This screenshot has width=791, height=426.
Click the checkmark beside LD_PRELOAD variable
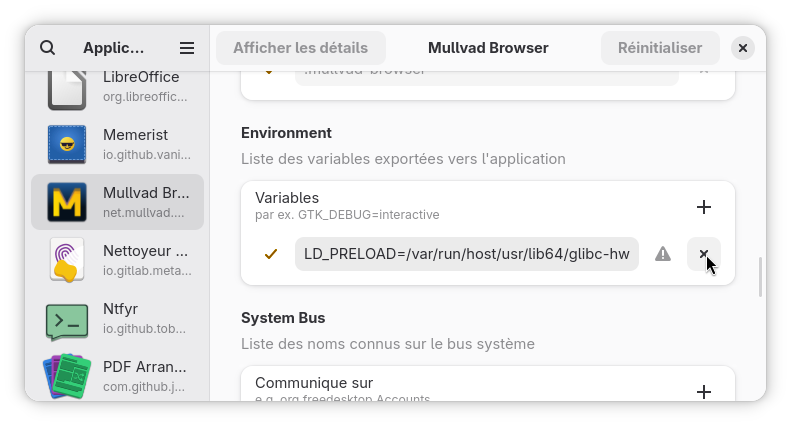tap(271, 254)
